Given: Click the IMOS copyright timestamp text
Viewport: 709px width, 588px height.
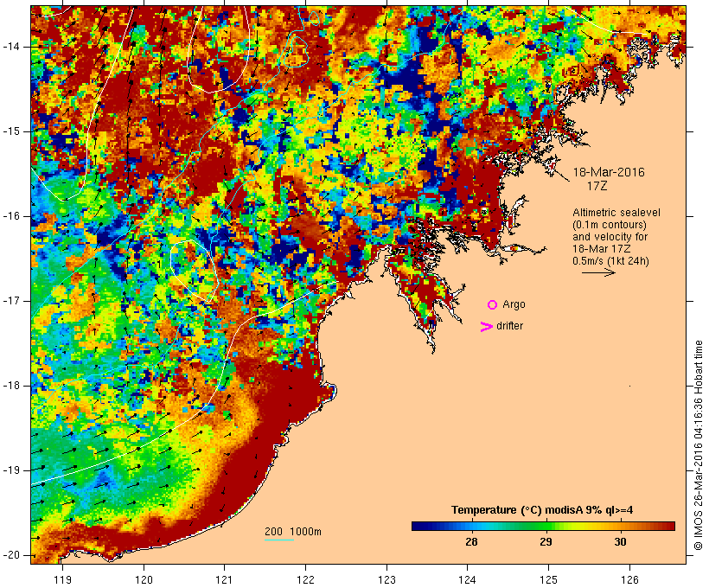Looking at the screenshot, I should coord(699,446).
